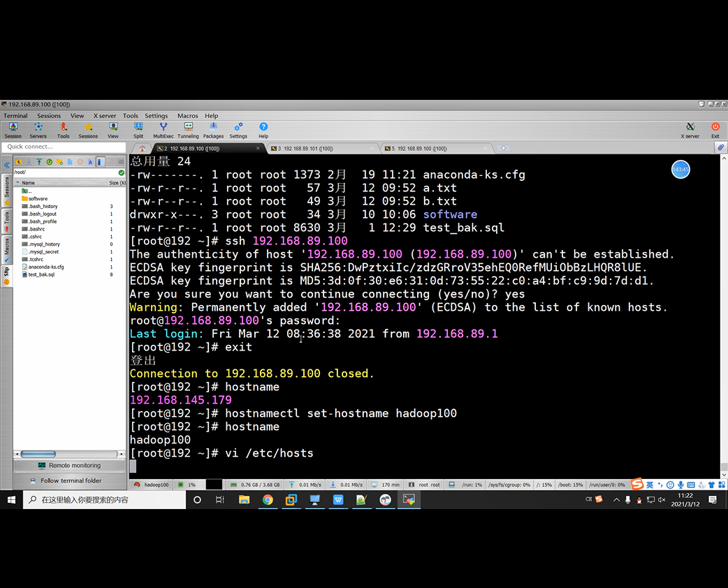Click the paperclip icon at tab bar end
This screenshot has width=728, height=588.
tap(720, 147)
